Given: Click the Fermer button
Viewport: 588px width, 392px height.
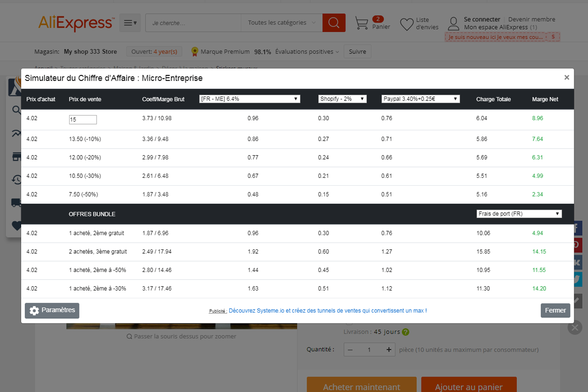Looking at the screenshot, I should 556,311.
